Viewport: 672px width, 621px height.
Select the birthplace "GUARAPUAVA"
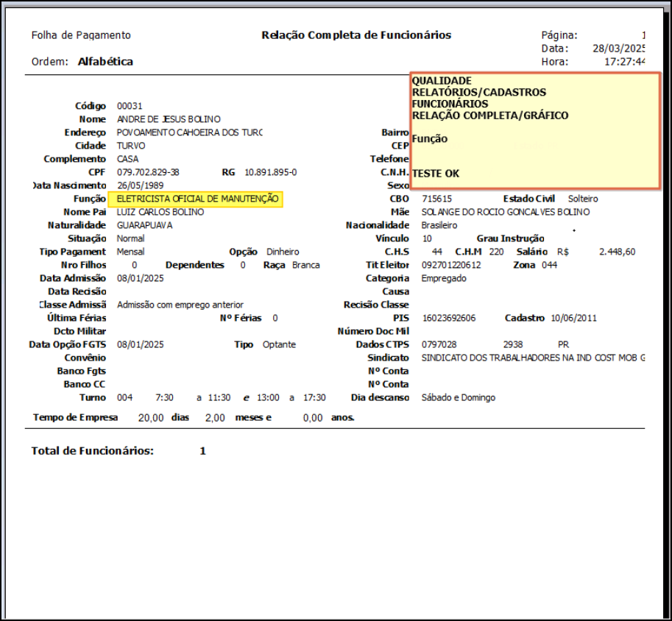(x=145, y=225)
